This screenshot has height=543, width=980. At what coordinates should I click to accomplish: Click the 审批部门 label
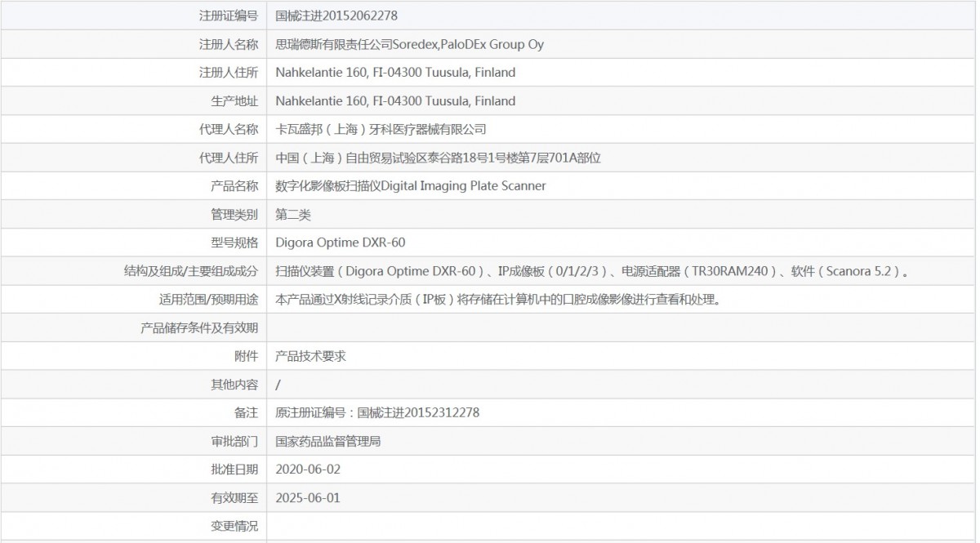tap(234, 442)
